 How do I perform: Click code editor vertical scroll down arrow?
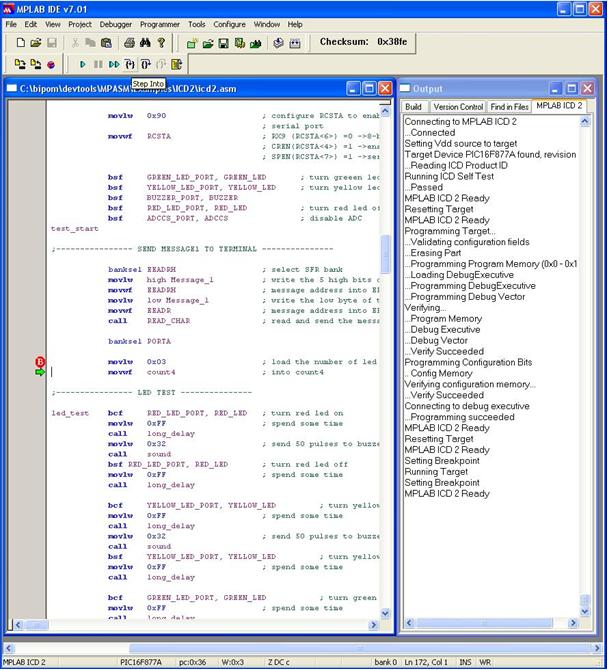pos(385,613)
